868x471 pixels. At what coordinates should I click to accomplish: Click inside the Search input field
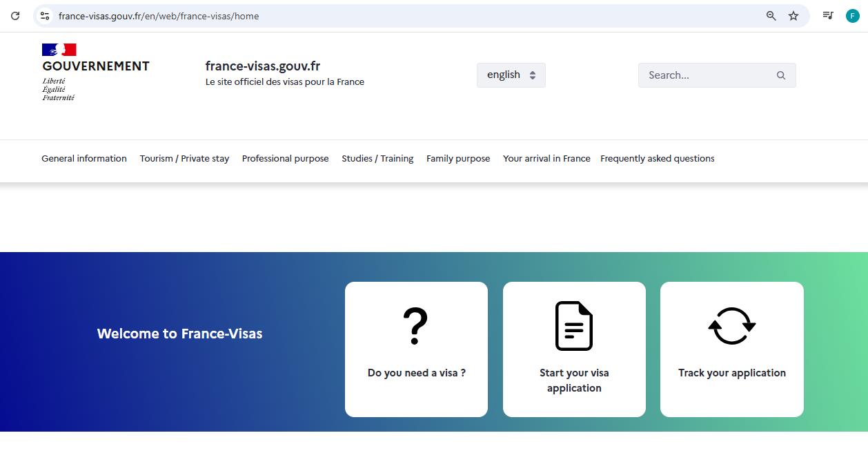tap(697, 75)
